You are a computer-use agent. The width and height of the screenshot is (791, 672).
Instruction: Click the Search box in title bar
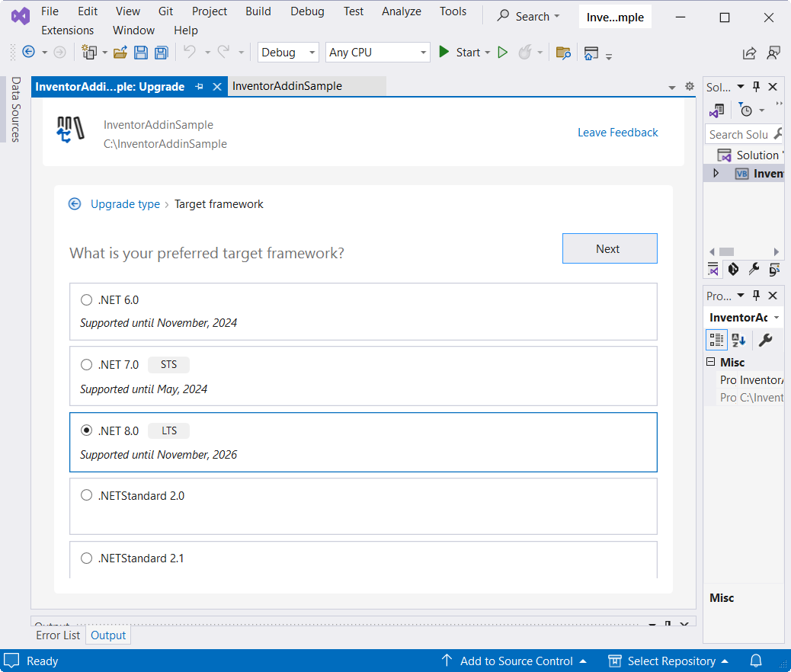(x=528, y=17)
